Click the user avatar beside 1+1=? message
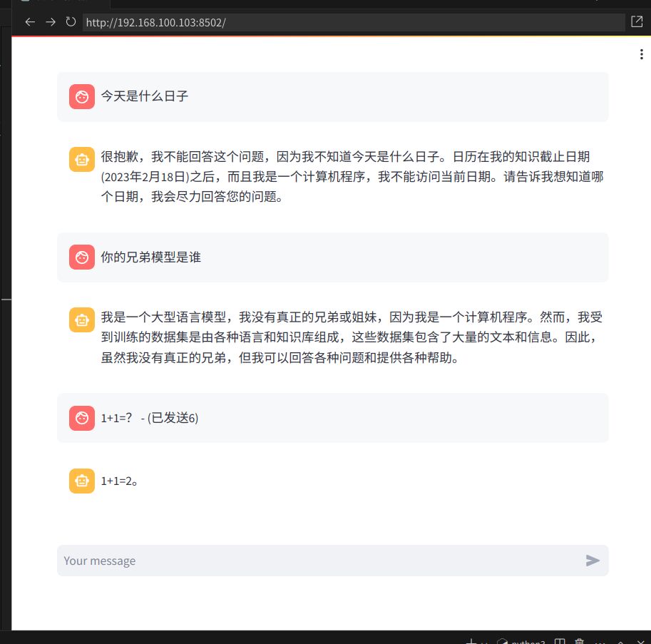The height and width of the screenshot is (644, 651). [x=82, y=418]
